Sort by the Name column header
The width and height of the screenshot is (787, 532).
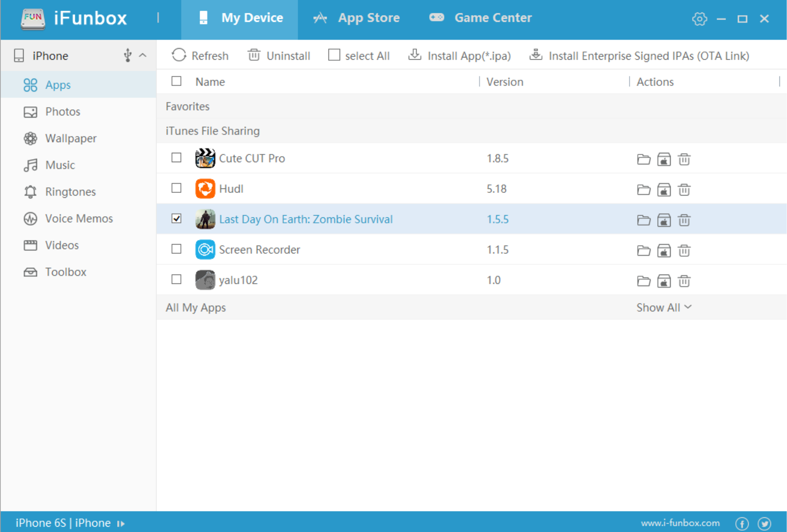210,82
